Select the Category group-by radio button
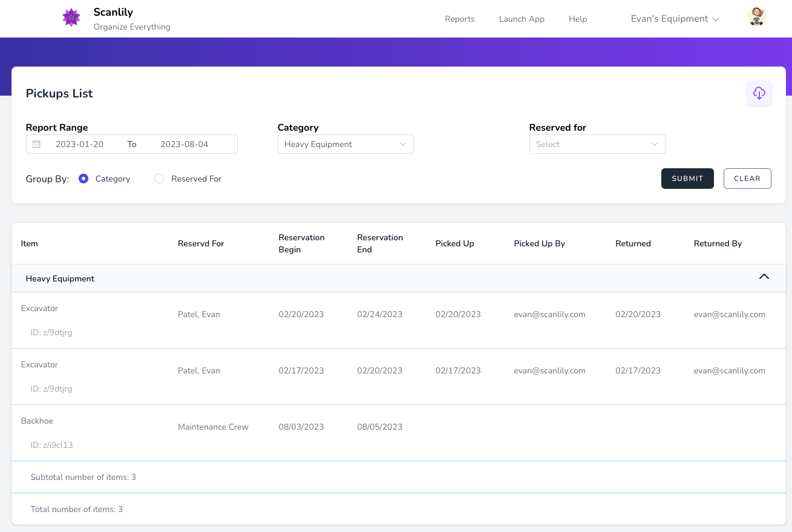792x532 pixels. coord(83,179)
